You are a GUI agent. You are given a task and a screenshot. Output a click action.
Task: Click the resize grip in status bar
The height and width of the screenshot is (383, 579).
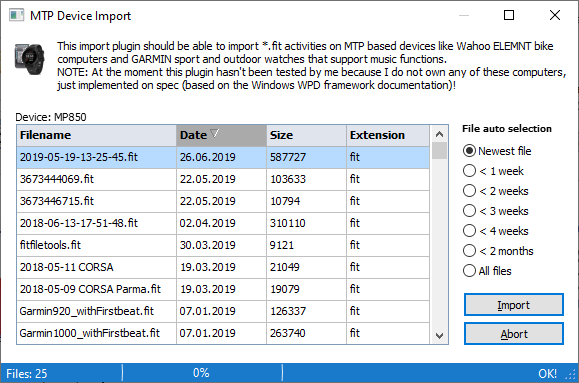point(571,375)
